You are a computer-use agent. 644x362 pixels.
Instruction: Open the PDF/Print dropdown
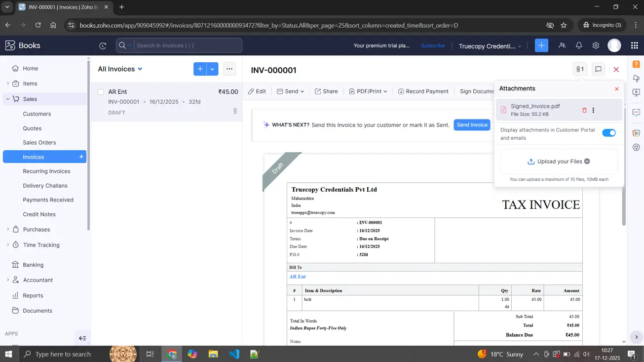368,91
